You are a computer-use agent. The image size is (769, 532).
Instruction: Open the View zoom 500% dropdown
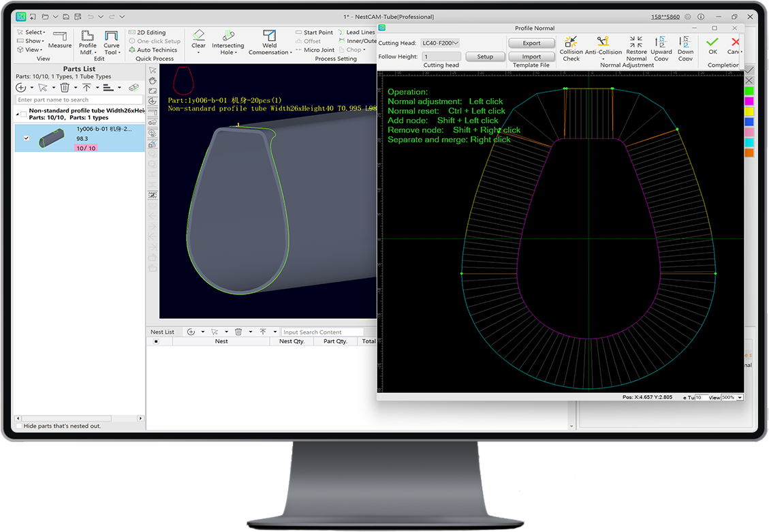pos(740,397)
